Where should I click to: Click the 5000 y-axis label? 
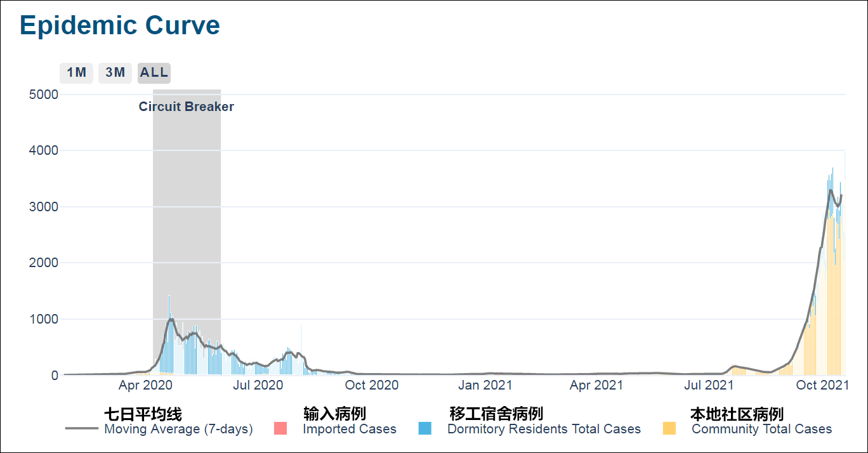point(44,95)
